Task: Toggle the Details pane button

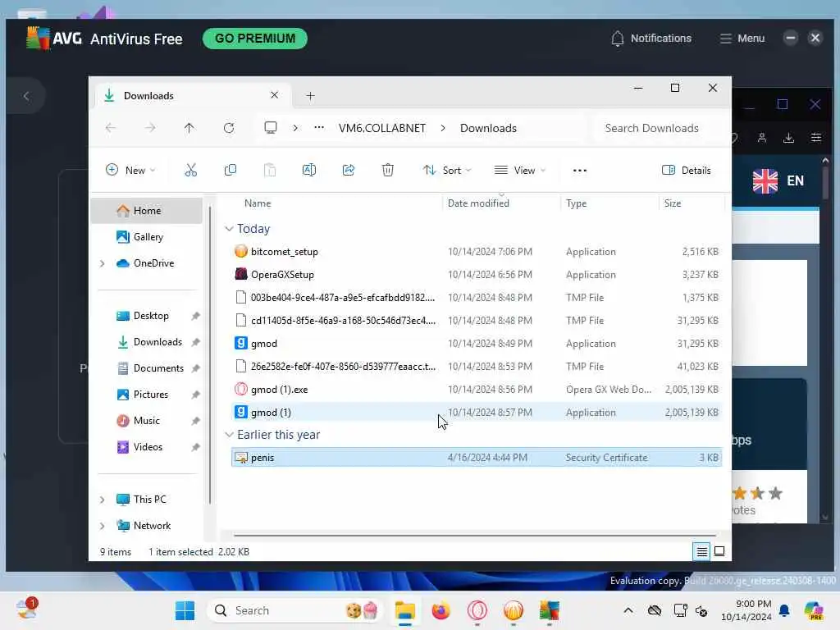Action: (687, 171)
